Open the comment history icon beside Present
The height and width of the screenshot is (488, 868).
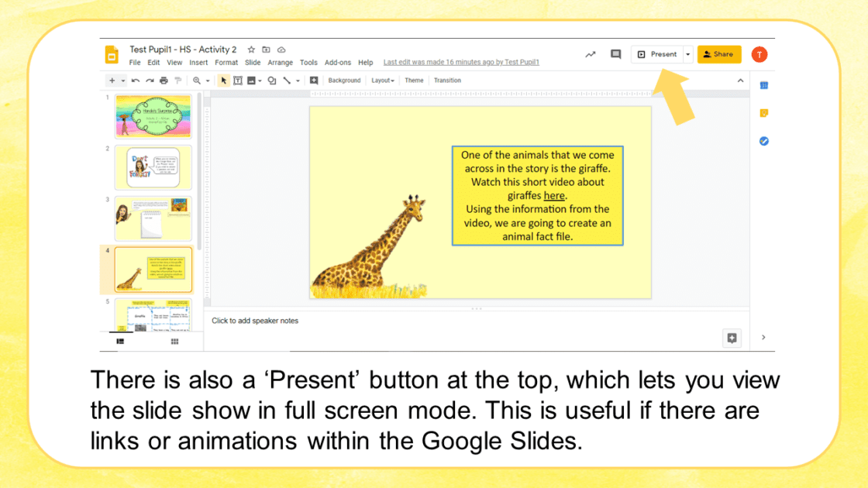(615, 54)
